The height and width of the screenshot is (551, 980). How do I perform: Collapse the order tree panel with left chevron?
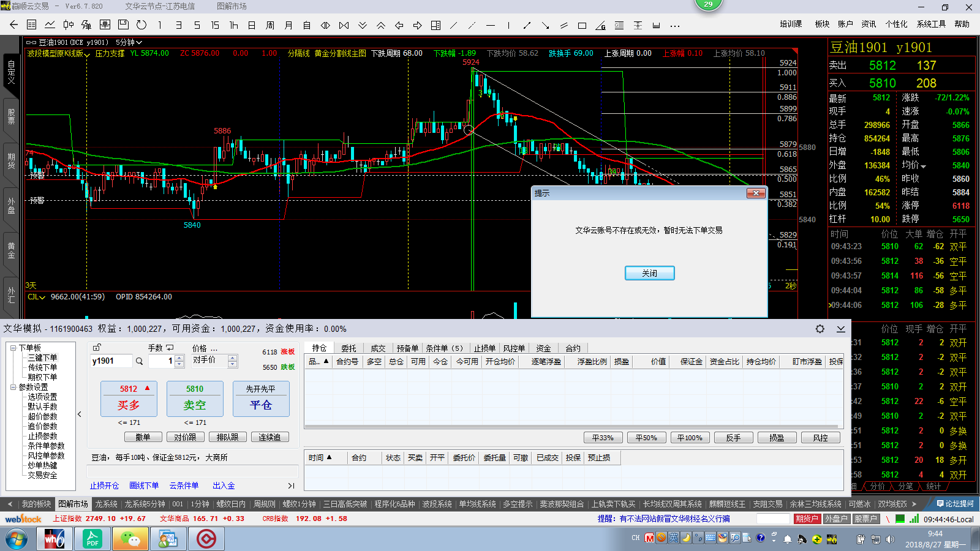pos(80,414)
